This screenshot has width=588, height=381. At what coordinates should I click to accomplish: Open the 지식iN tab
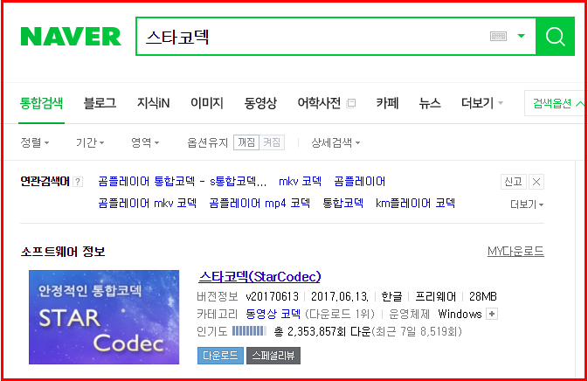pyautogui.click(x=154, y=103)
